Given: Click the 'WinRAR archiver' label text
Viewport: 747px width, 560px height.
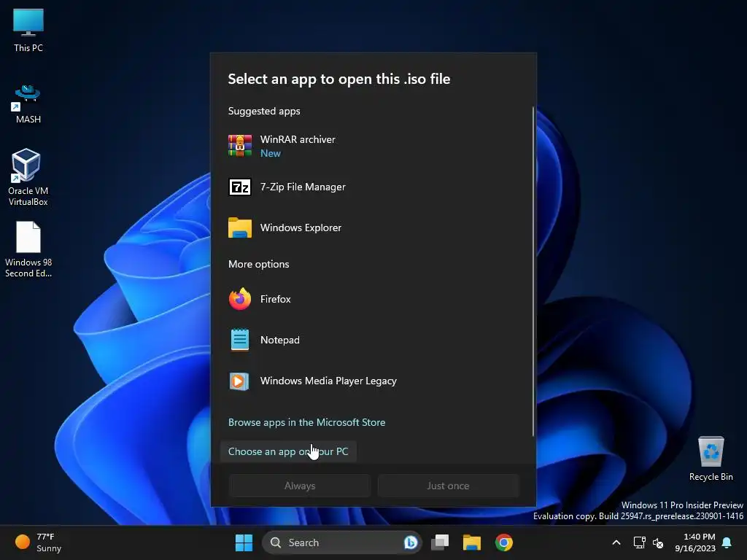Looking at the screenshot, I should click(x=298, y=139).
